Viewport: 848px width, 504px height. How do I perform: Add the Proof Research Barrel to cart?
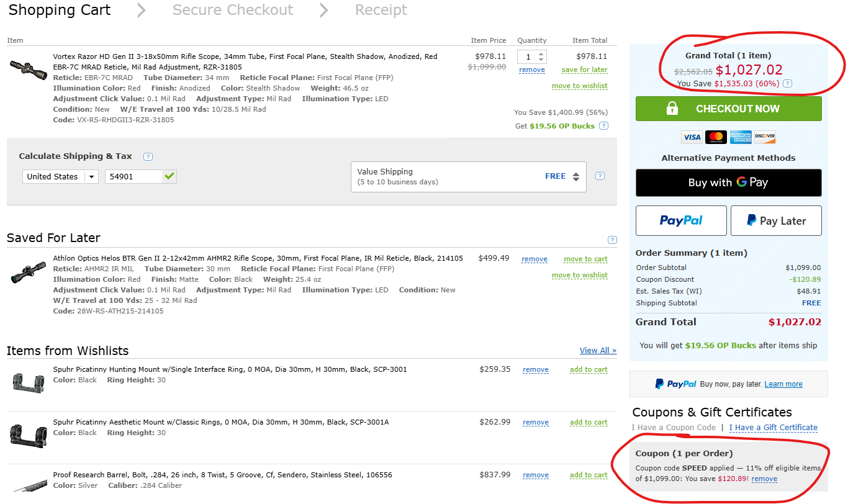tap(589, 475)
